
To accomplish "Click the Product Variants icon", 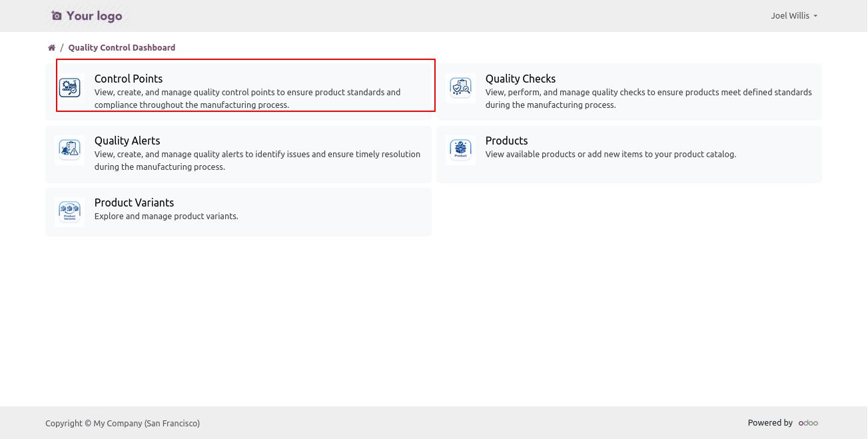I will tap(69, 212).
